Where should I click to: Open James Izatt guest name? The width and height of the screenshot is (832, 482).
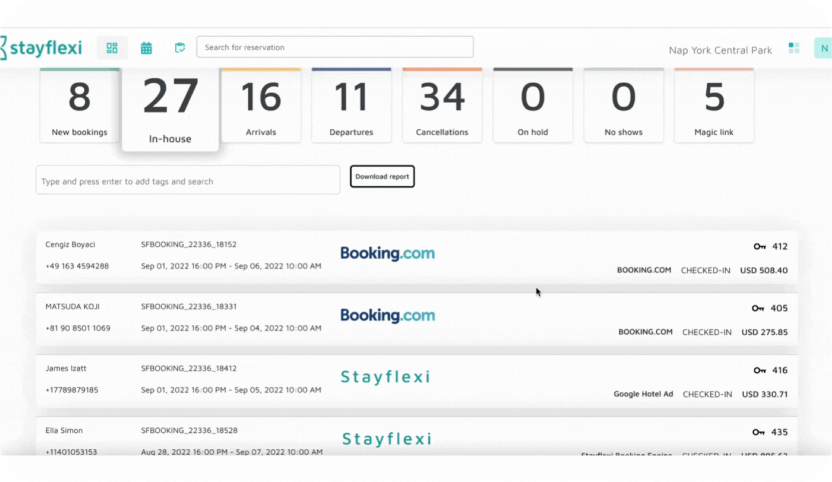point(66,368)
